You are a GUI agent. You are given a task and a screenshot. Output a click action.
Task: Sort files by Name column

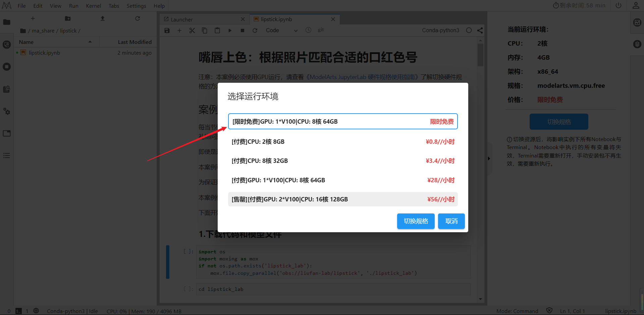57,42
